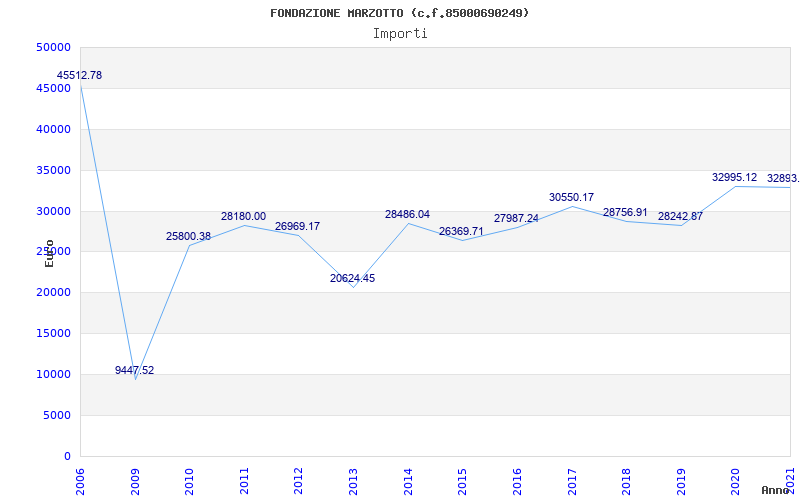Click the y-axis tick 45000
The image size is (800, 500).
53,88
